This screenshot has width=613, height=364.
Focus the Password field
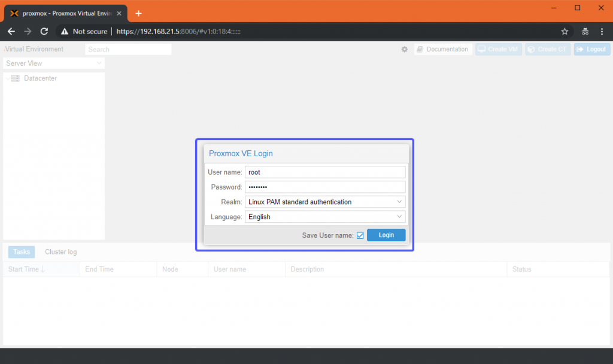[x=325, y=187]
